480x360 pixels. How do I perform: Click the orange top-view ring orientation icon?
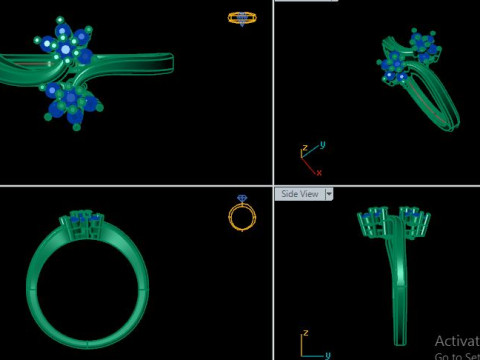(x=242, y=19)
